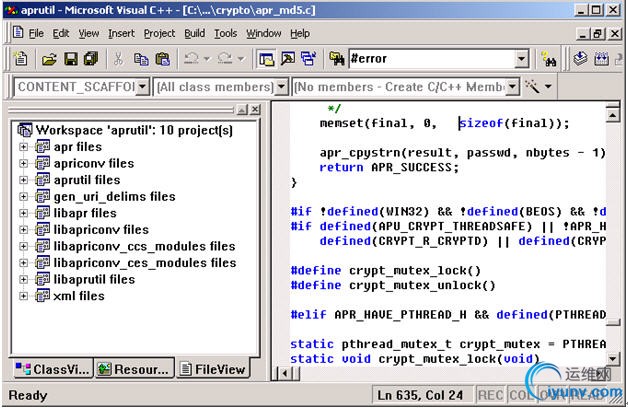Open the View menu
The height and width of the screenshot is (408, 628).
click(89, 33)
